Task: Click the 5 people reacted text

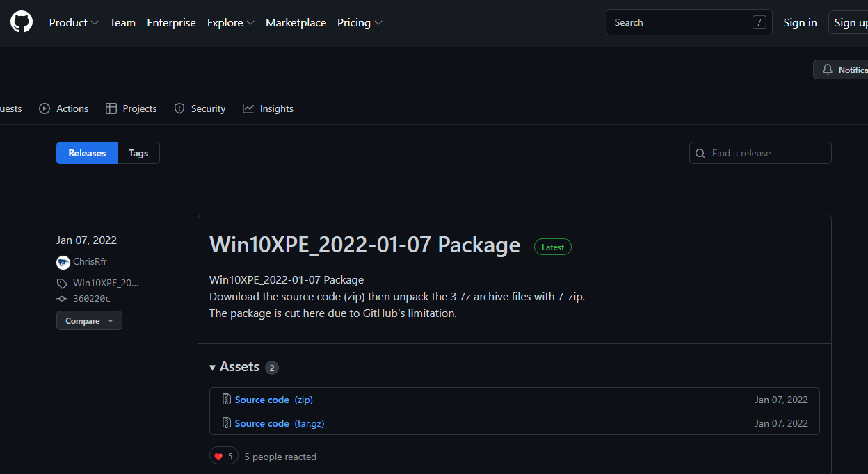Action: (280, 457)
